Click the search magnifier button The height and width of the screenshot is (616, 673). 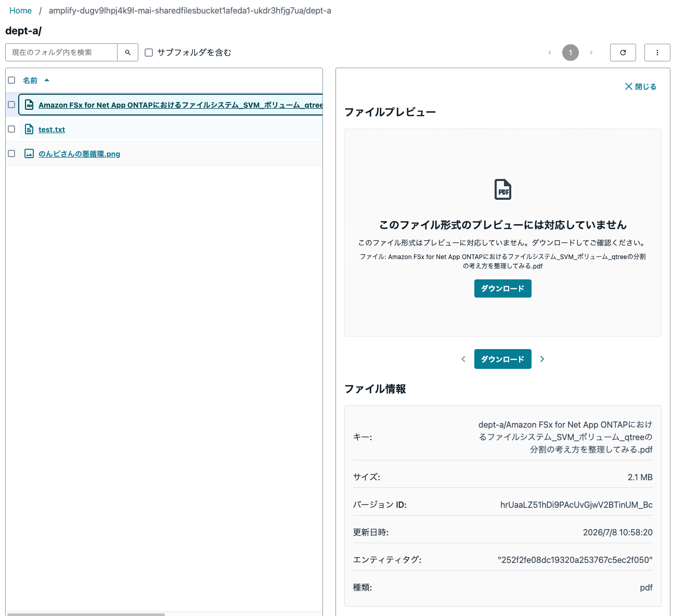click(x=128, y=53)
